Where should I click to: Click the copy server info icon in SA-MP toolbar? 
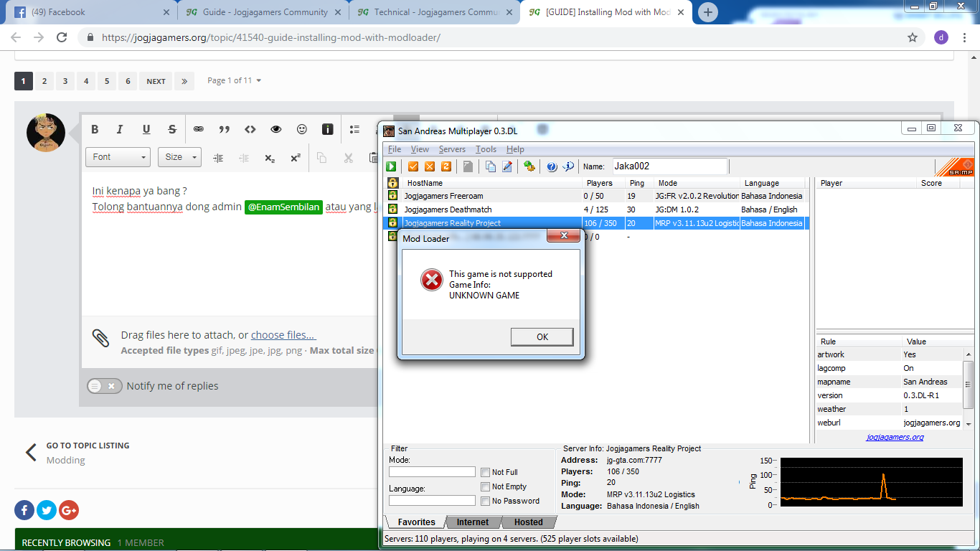coord(491,166)
